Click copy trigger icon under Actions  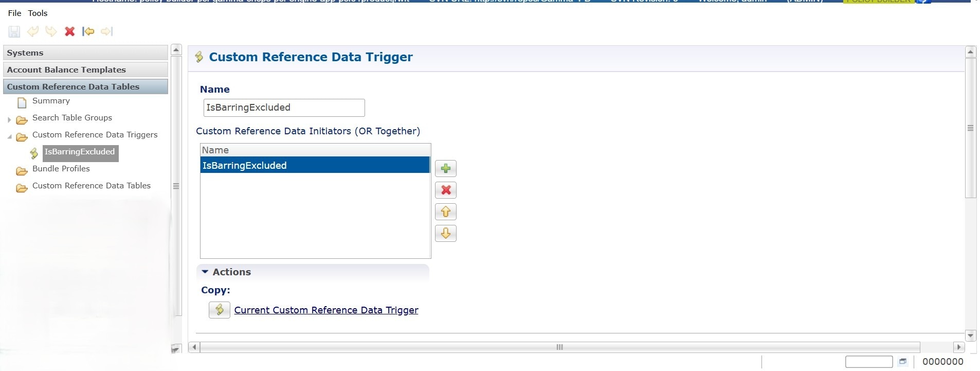click(219, 310)
